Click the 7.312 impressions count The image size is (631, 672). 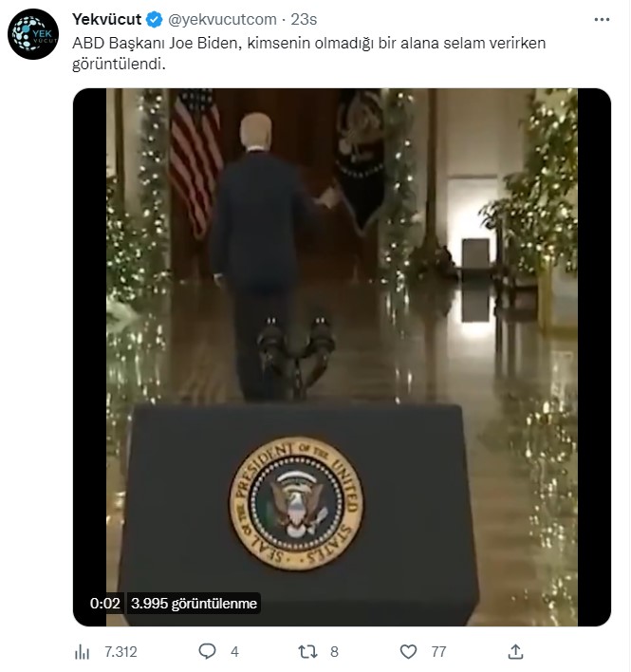121,652
